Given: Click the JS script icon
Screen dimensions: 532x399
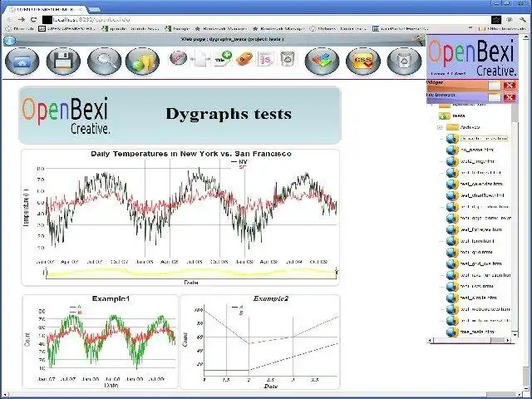Looking at the screenshot, I should (x=266, y=59).
